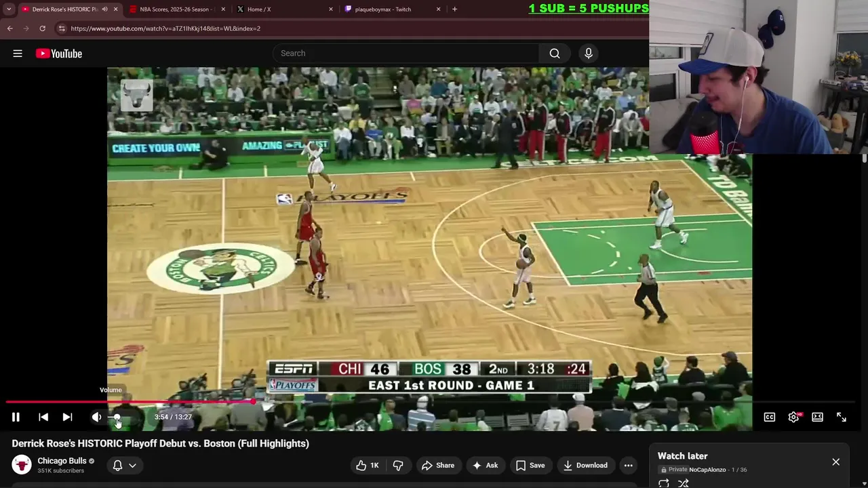Screen dimensions: 868x488
Task: Open the YouTube hamburger guide menu
Action: pos(18,54)
